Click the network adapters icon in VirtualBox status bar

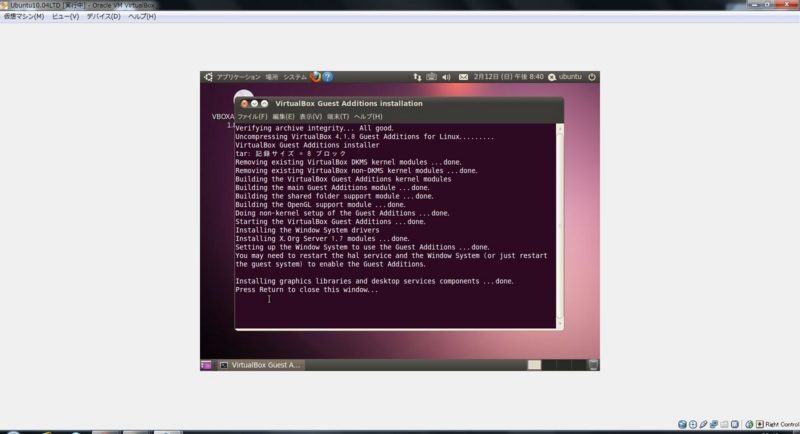tap(714, 424)
